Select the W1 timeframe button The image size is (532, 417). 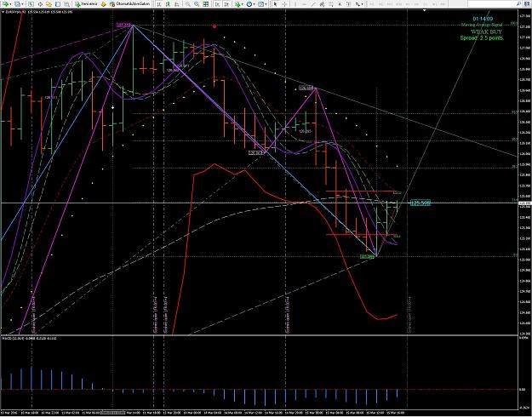434,4
